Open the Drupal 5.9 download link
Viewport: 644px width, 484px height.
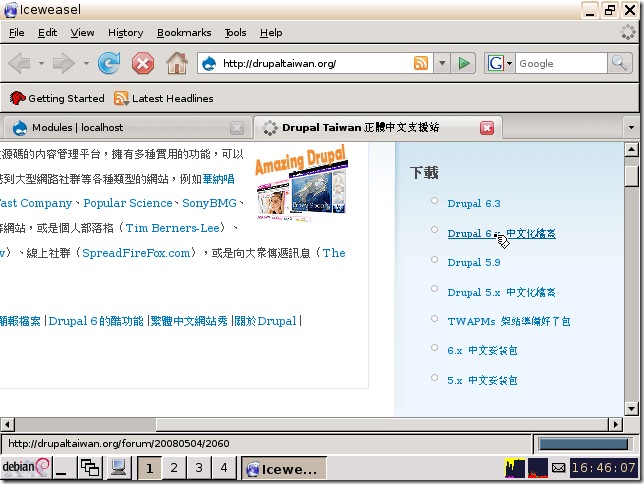tap(474, 263)
